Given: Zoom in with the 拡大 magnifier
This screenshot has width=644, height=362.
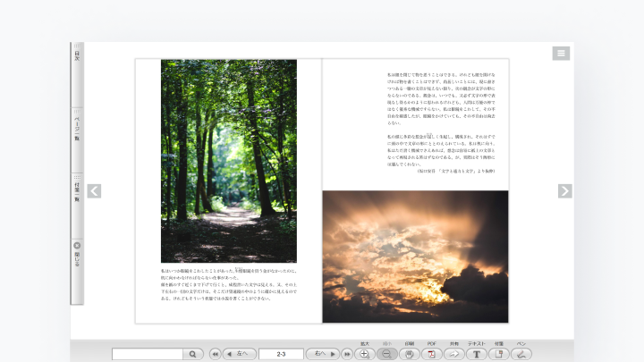Looking at the screenshot, I should pos(365,354).
